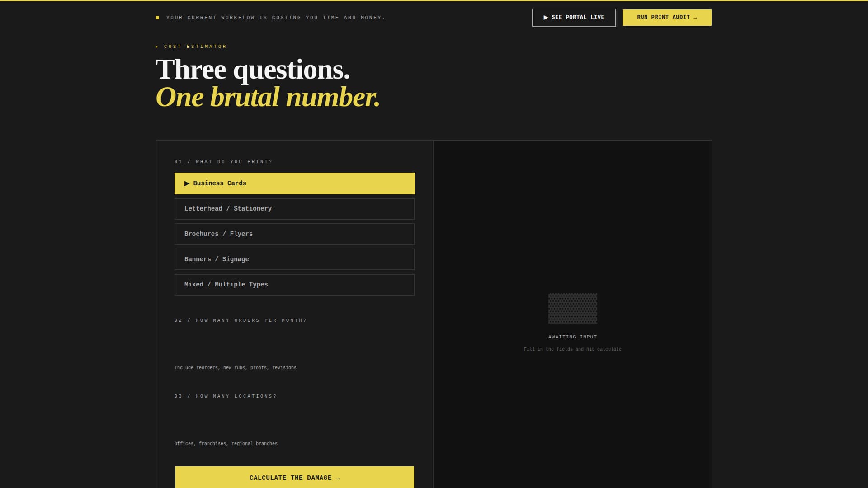This screenshot has height=488, width=868.
Task: Choose Letterhead / Stationery option
Action: (295, 209)
